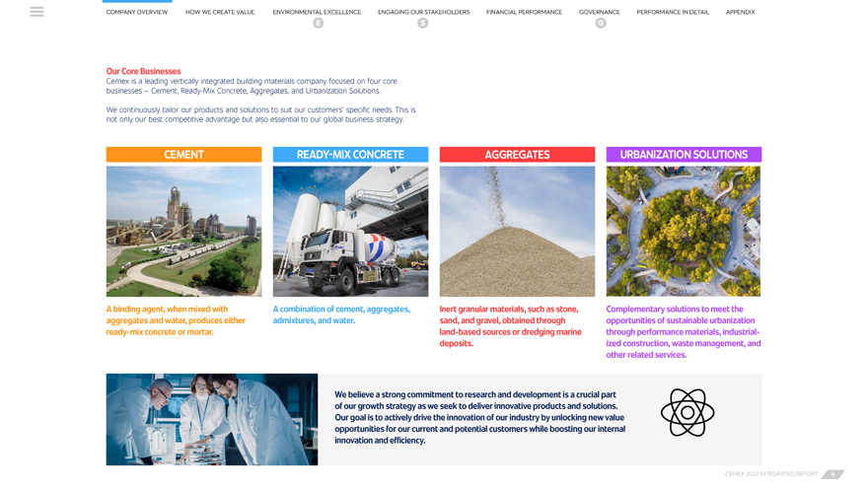Click the orange CEMENT header
Screen dimensions: 868x488
(x=183, y=155)
